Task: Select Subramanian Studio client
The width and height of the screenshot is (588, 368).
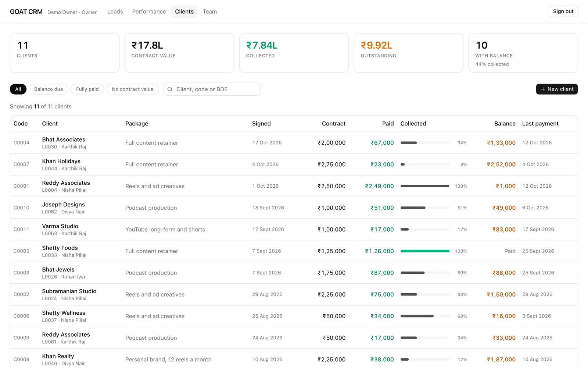Action: [69, 291]
